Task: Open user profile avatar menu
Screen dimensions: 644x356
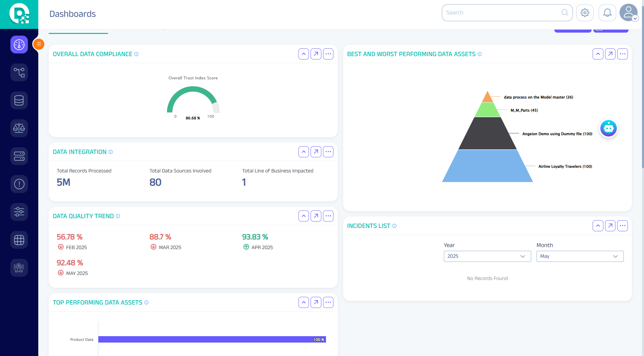Action: click(x=628, y=13)
